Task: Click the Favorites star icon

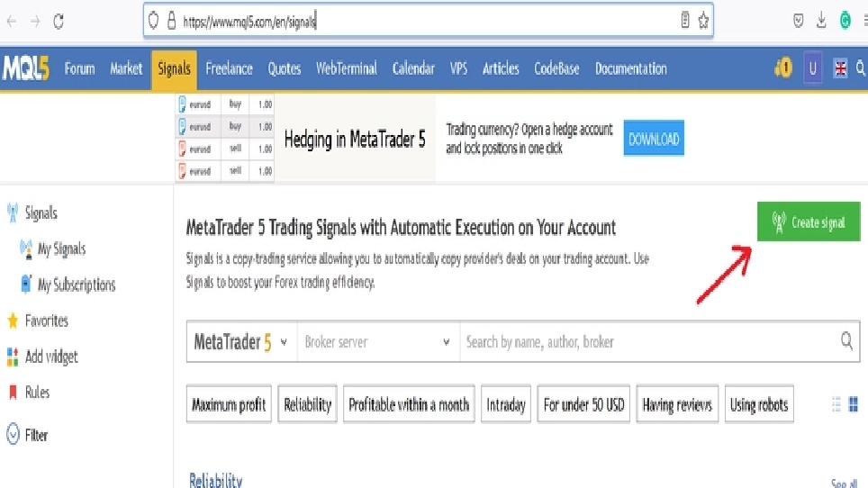Action: coord(13,321)
